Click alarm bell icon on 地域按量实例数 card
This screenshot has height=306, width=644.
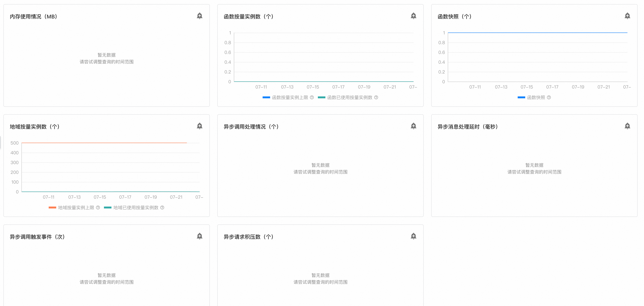[199, 126]
